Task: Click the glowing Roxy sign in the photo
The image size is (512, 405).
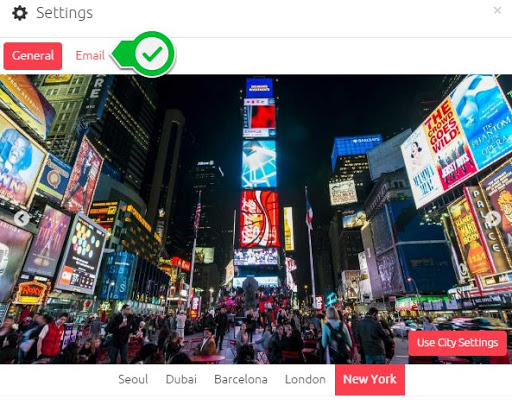Action: click(32, 292)
